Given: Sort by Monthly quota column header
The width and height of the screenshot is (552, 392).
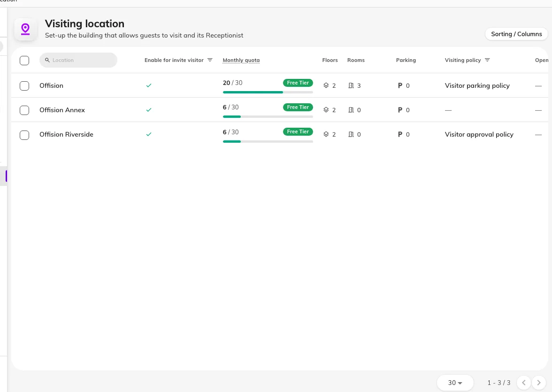Looking at the screenshot, I should point(241,60).
